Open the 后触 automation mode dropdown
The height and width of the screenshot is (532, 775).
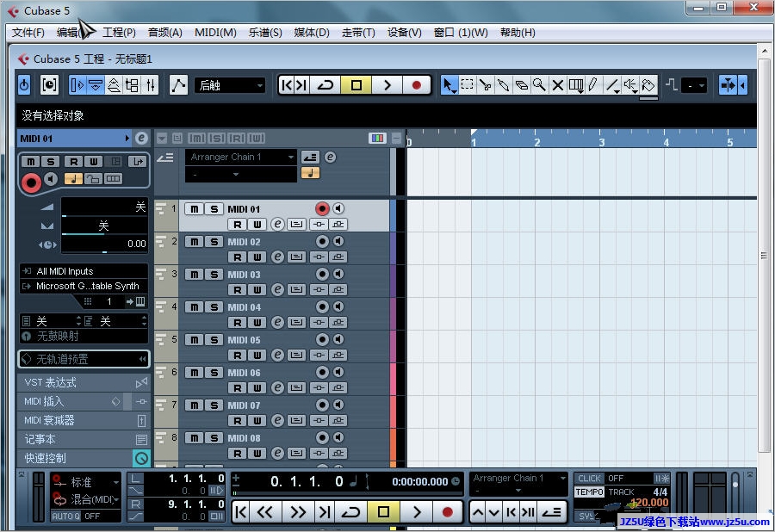click(230, 85)
